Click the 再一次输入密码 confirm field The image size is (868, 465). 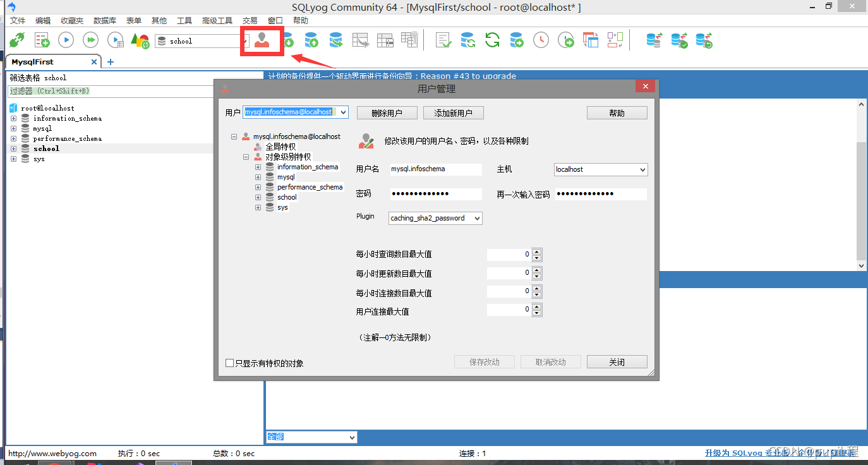point(601,194)
